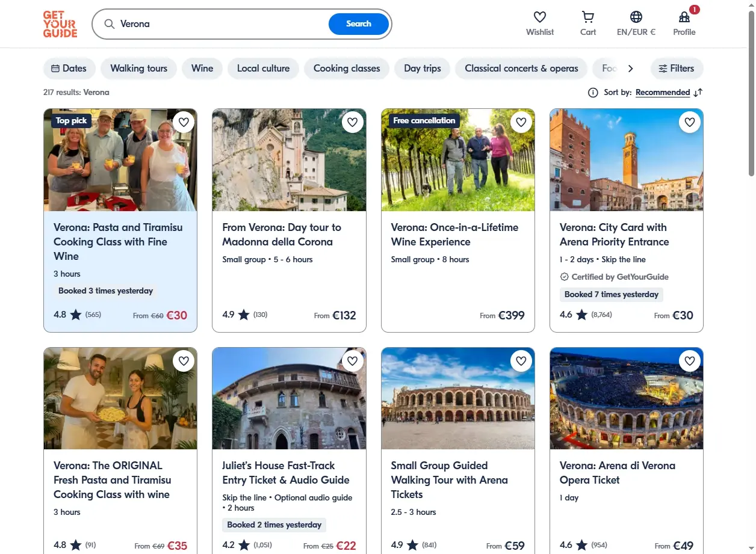Click Certified by GetYourGuide label

(615, 277)
